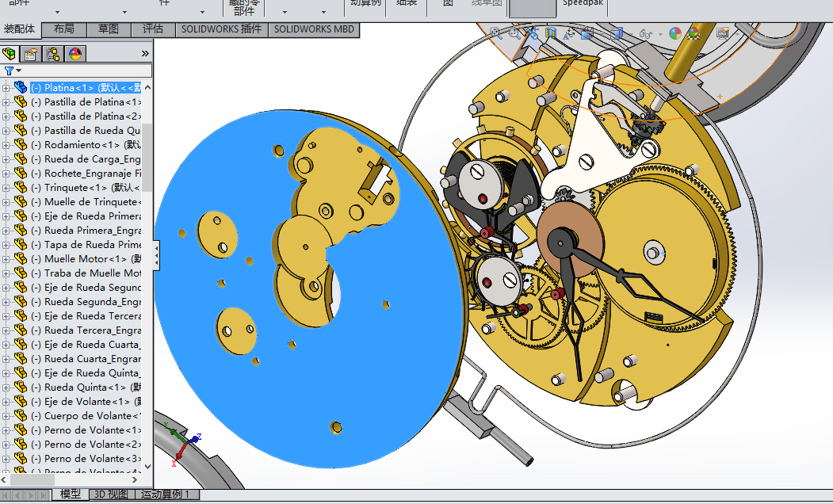Switch to the 模型 bottom tab

(70, 494)
